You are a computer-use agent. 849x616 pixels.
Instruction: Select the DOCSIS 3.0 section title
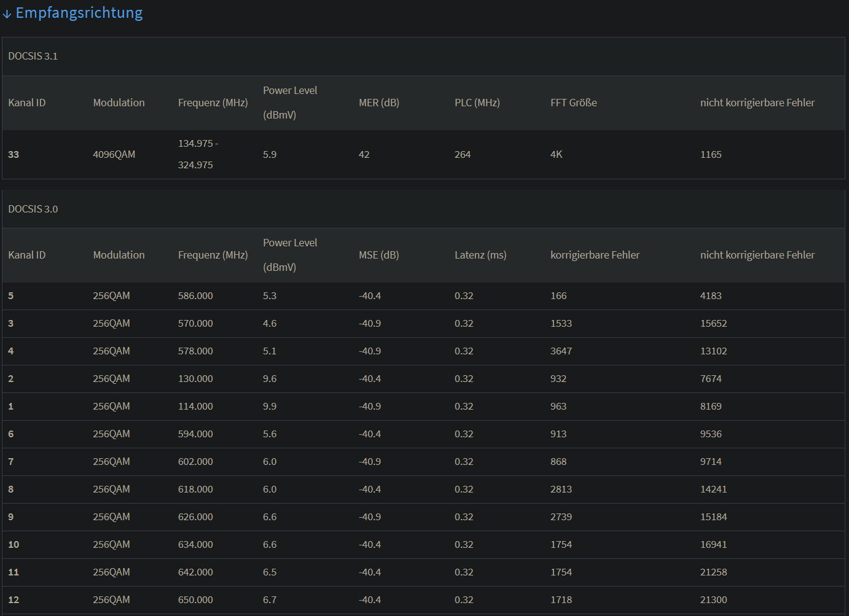33,209
